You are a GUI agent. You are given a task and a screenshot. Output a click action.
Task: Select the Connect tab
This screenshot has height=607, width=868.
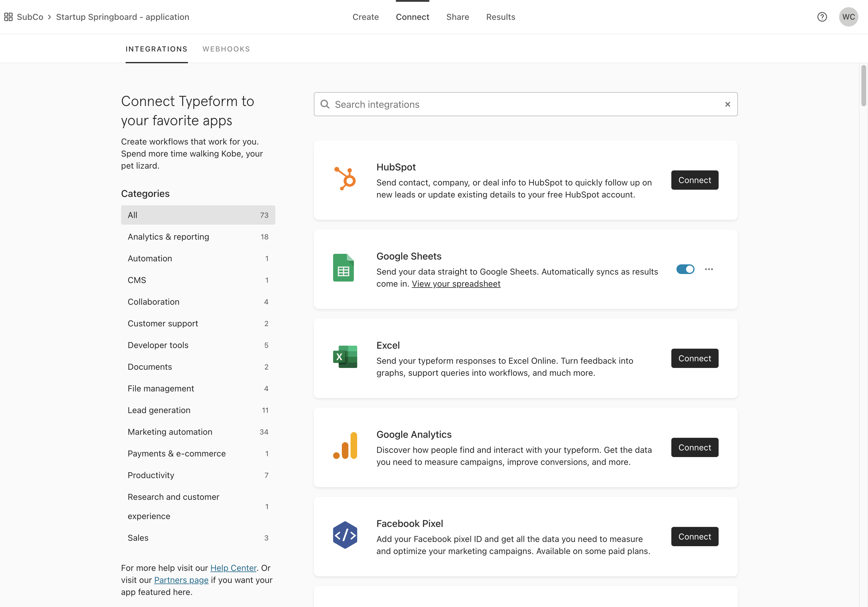(412, 17)
